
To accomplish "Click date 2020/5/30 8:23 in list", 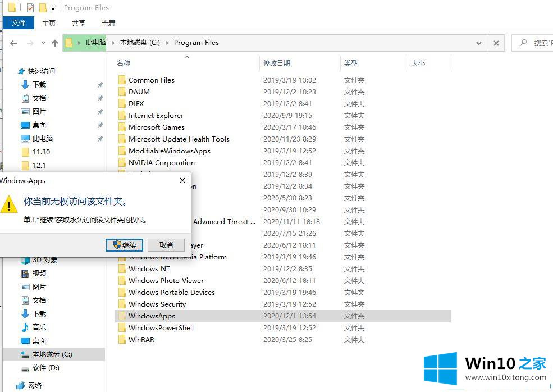I will pos(287,198).
